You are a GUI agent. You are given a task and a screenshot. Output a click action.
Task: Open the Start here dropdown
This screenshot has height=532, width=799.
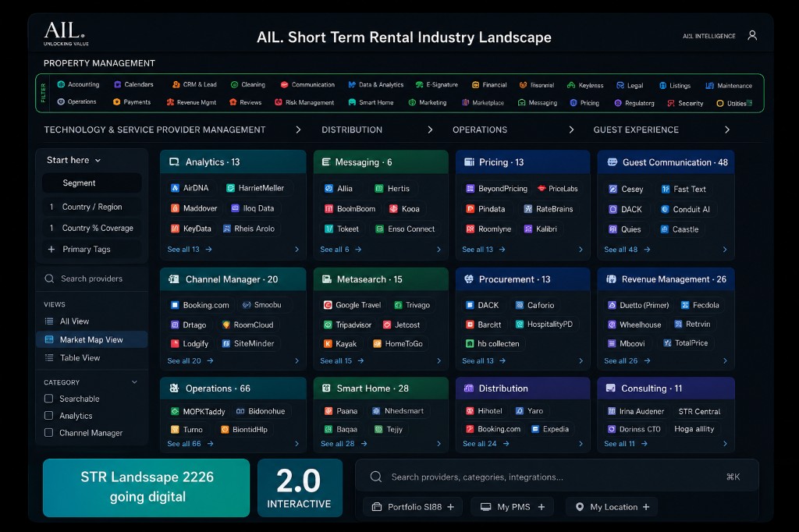click(74, 160)
